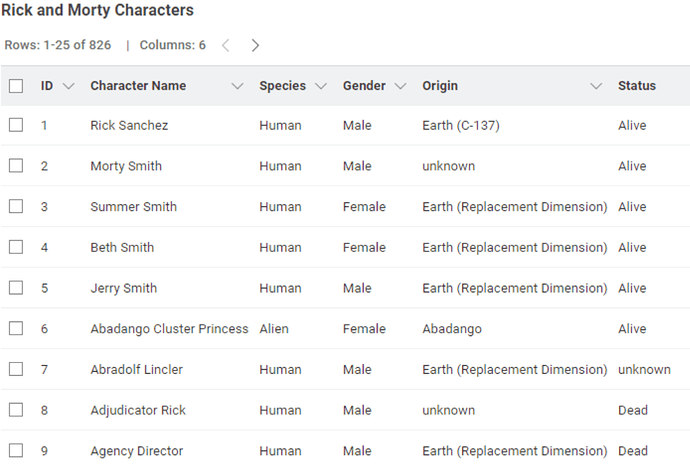Screen dimensions: 690x469
Task: Click the 'Earth (C-137)' origin cell
Action: click(x=461, y=125)
